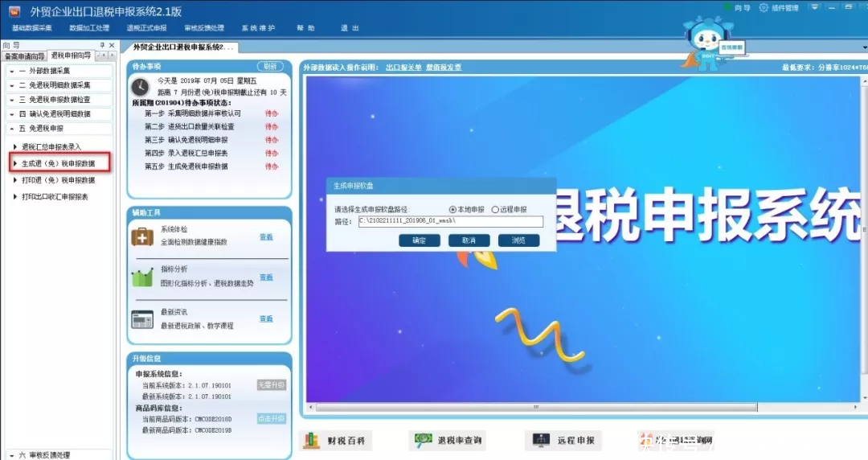Click the clock icon in 待办事项 panel
This screenshot has height=460, width=868.
[140, 87]
